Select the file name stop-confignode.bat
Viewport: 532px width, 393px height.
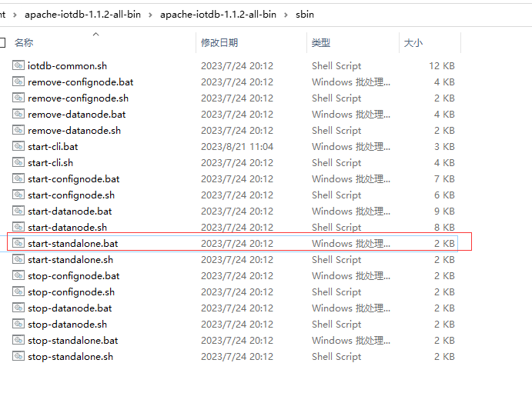74,276
